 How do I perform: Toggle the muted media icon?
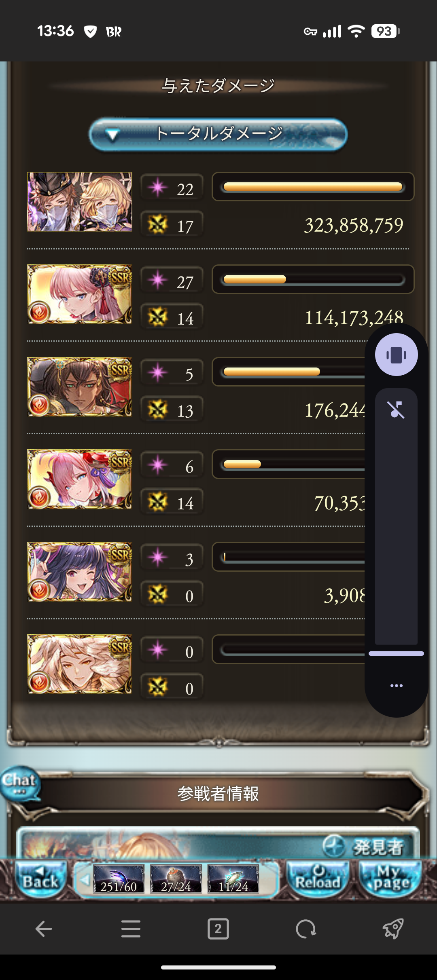[396, 410]
